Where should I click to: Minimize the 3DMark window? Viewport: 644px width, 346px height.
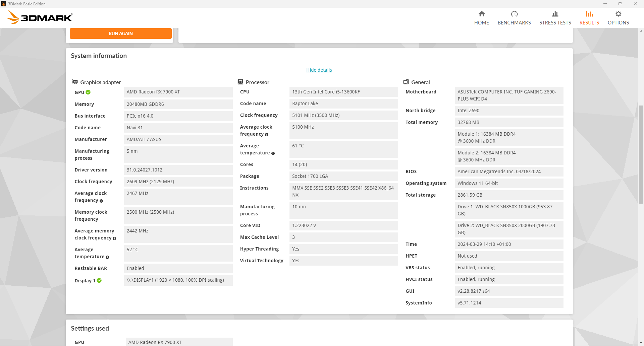(x=605, y=4)
